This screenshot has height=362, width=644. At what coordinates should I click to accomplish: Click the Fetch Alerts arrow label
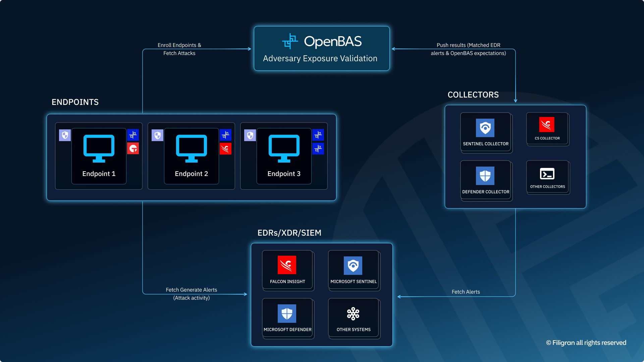(466, 292)
